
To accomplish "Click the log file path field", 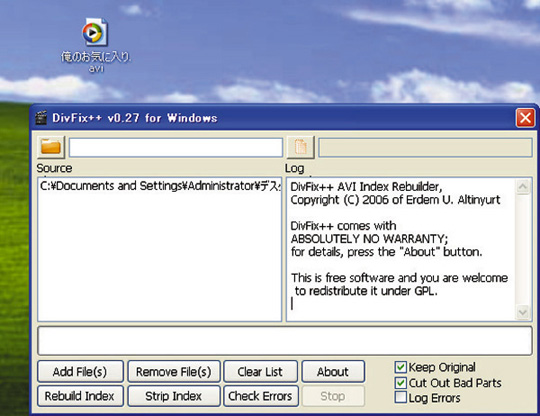I will click(x=425, y=148).
